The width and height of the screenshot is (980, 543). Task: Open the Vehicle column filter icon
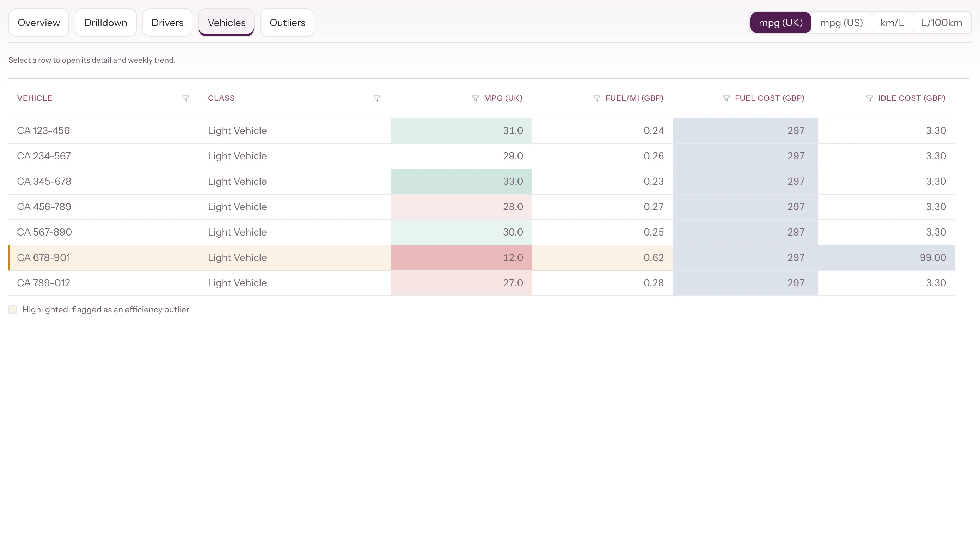pyautogui.click(x=186, y=98)
